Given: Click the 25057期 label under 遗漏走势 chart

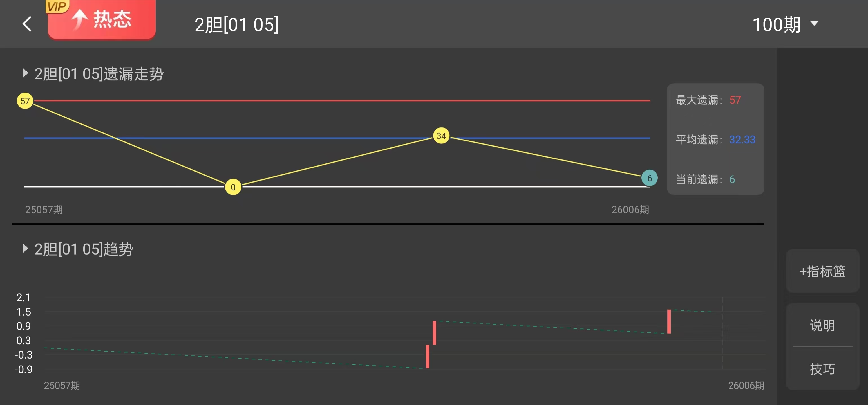Looking at the screenshot, I should tap(44, 210).
